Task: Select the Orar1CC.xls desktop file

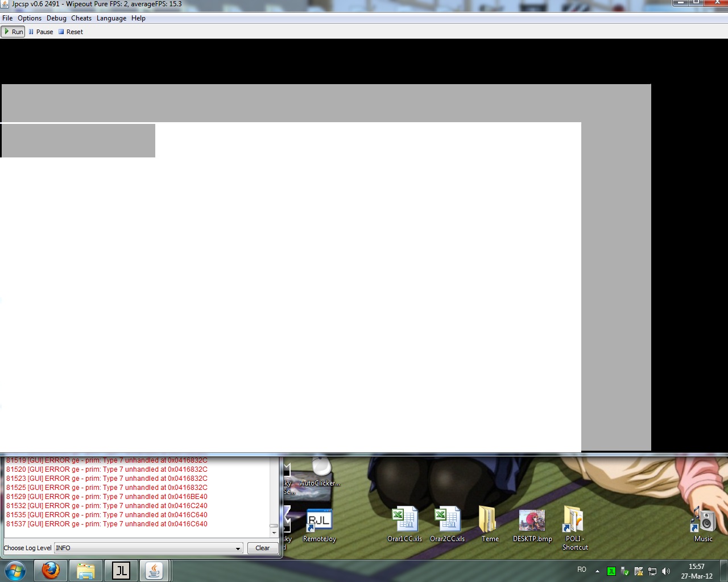Action: 405,525
